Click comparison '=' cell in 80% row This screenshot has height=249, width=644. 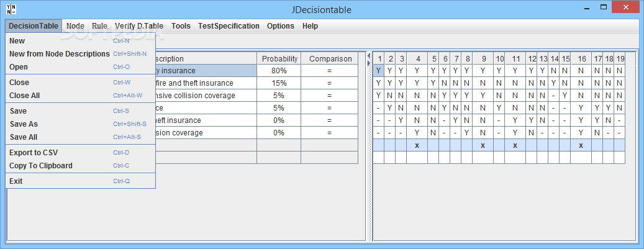click(330, 71)
